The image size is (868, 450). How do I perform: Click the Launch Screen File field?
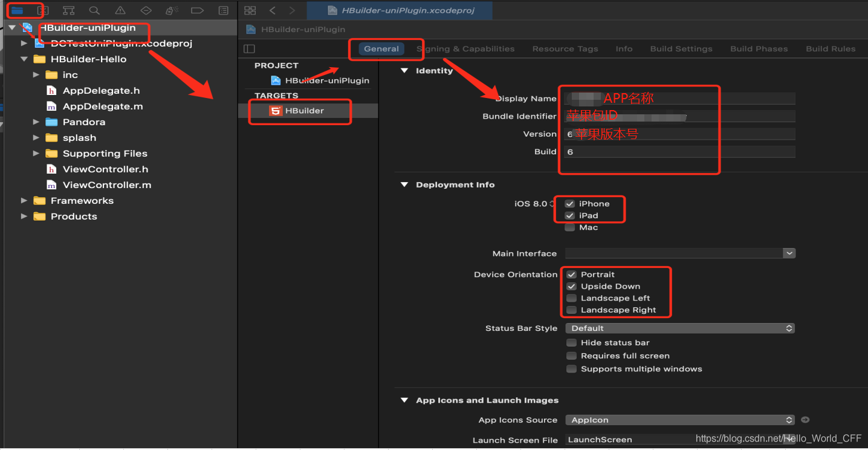tap(680, 440)
